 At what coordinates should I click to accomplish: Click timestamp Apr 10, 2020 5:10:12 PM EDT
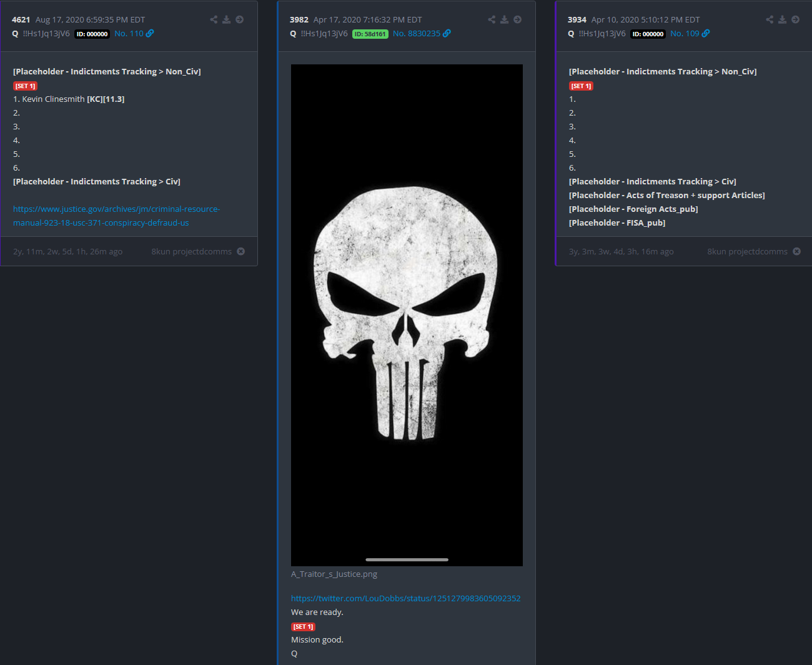[x=646, y=20]
